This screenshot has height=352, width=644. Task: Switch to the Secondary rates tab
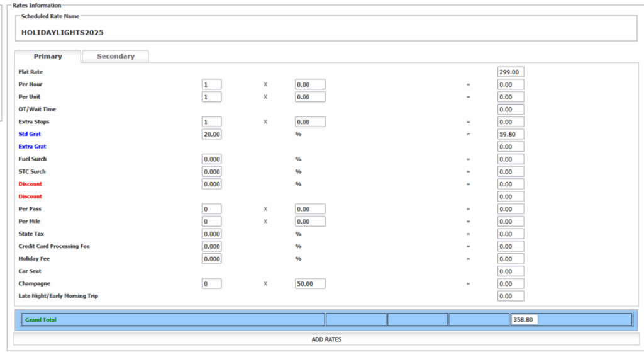pyautogui.click(x=116, y=57)
